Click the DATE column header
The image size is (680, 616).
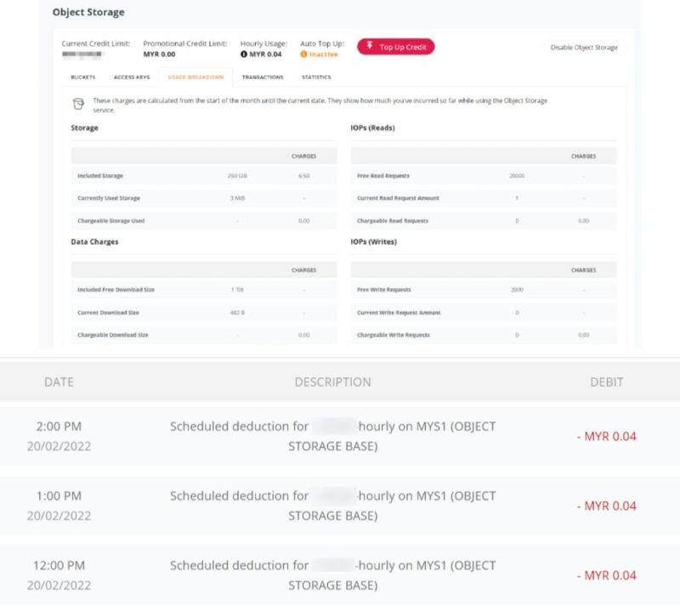(58, 381)
